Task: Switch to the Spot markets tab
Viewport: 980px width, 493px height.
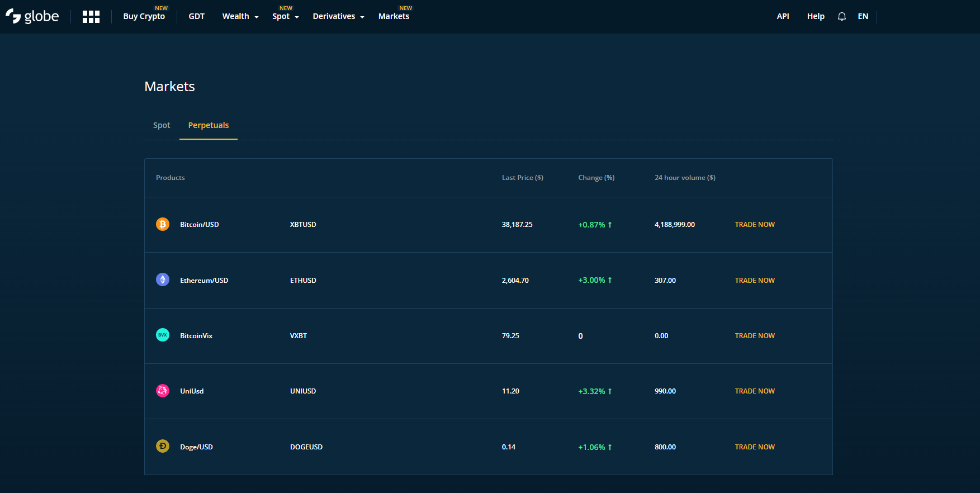Action: tap(162, 125)
